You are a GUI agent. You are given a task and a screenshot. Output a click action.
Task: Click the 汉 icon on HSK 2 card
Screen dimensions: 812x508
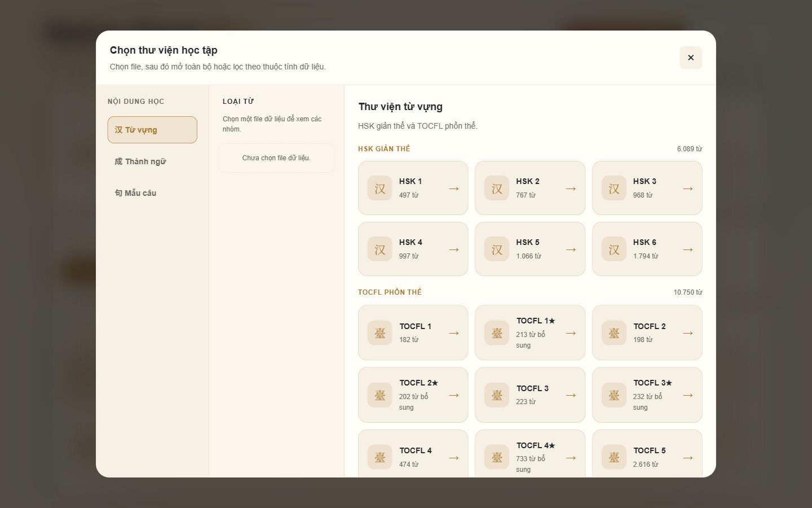497,189
